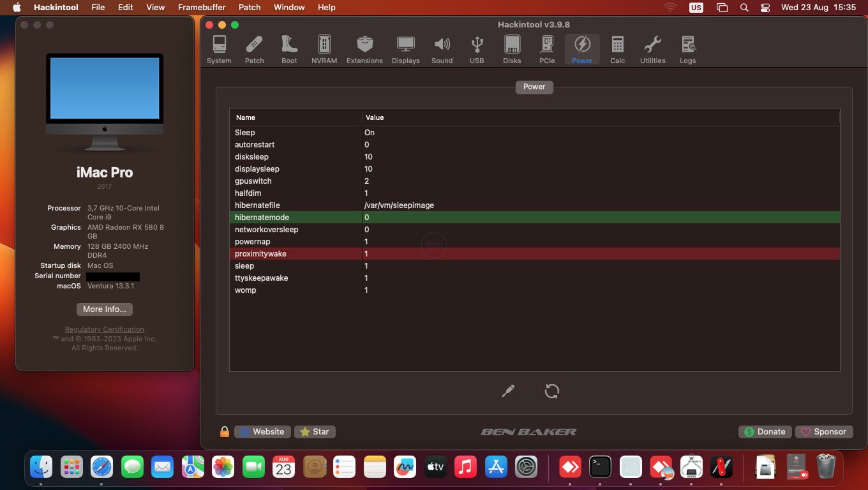This screenshot has height=490, width=868.
Task: Open Terminal in the Dock
Action: [600, 468]
